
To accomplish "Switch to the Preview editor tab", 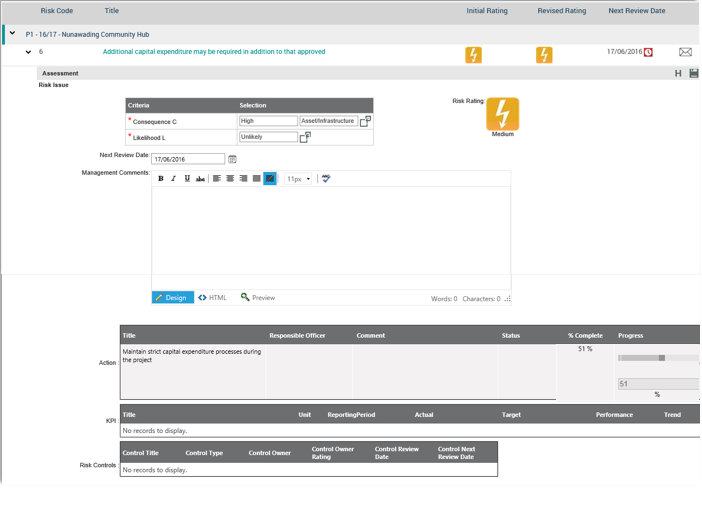I will (258, 298).
